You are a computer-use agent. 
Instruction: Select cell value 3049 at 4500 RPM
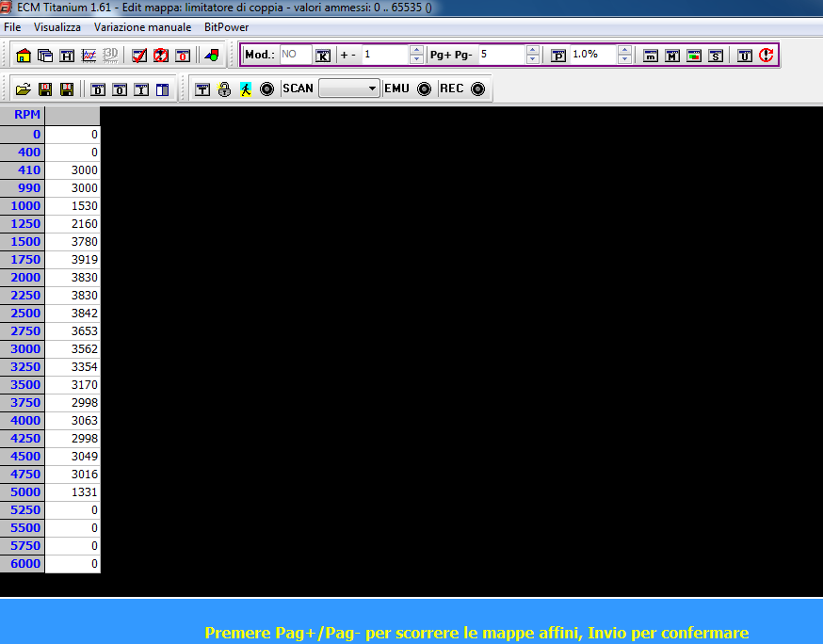click(x=73, y=456)
